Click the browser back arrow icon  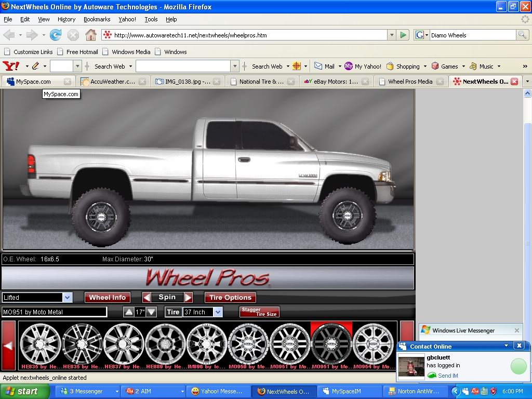pyautogui.click(x=9, y=35)
